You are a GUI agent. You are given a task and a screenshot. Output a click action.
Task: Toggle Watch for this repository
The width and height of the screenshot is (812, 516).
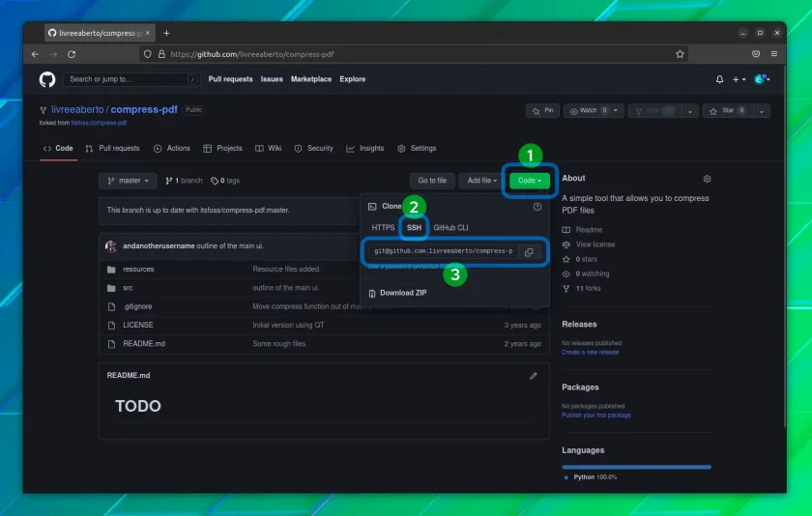click(588, 111)
